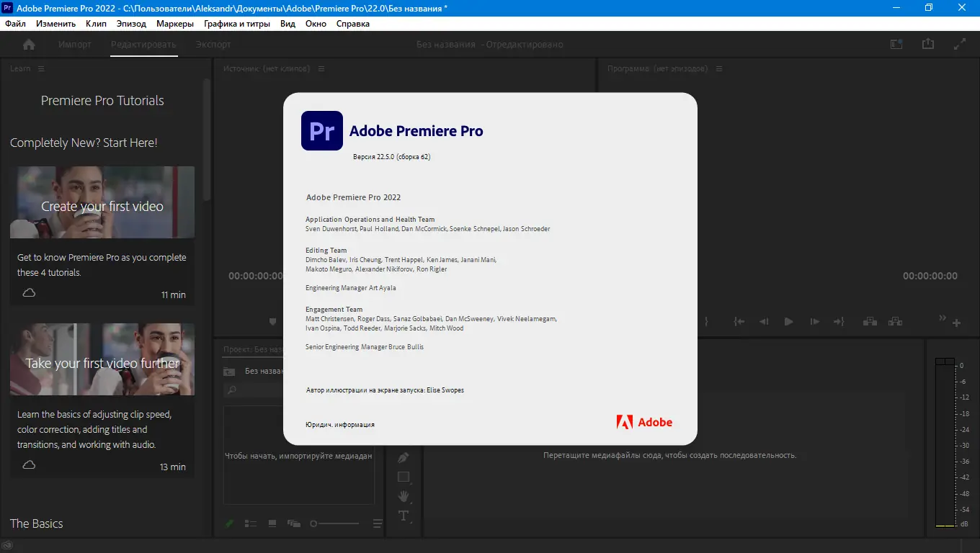Adjust the Project panel thumbnail zoom slider
Screen dimensions: 980x553
click(x=334, y=523)
